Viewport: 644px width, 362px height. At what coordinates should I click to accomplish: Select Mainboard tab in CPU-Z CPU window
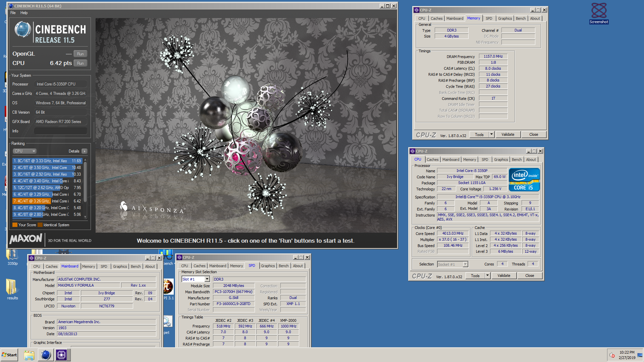(451, 160)
